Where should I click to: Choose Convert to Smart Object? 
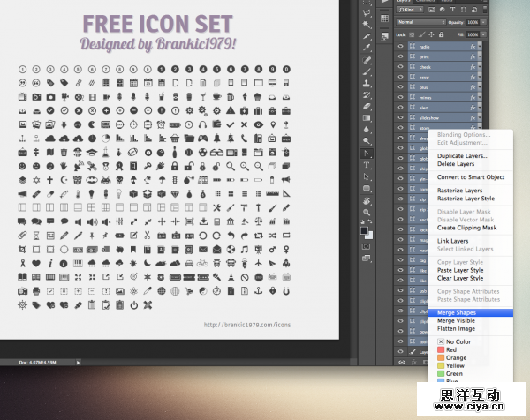click(x=471, y=177)
